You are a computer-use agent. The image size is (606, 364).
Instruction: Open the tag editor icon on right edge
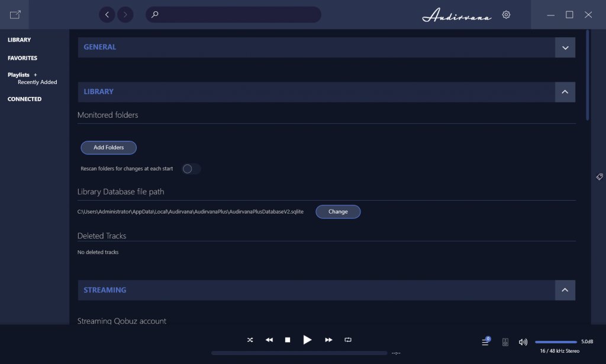(x=599, y=176)
